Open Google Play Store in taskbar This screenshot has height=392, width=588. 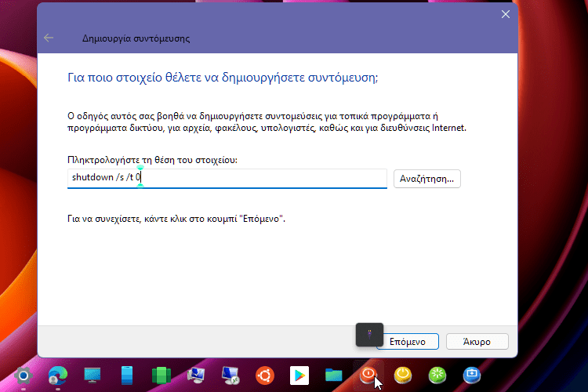(299, 376)
